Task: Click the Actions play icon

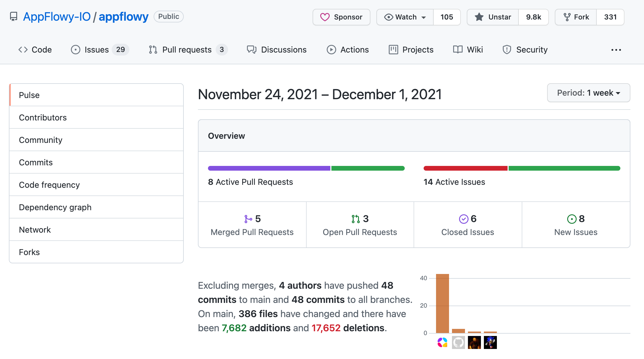Action: (x=331, y=50)
